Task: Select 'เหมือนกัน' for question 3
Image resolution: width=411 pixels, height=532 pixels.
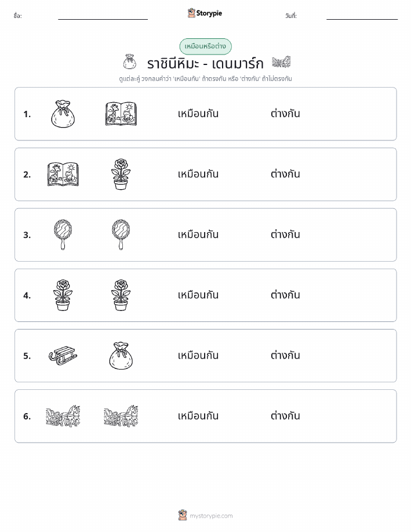Action: 198,234
